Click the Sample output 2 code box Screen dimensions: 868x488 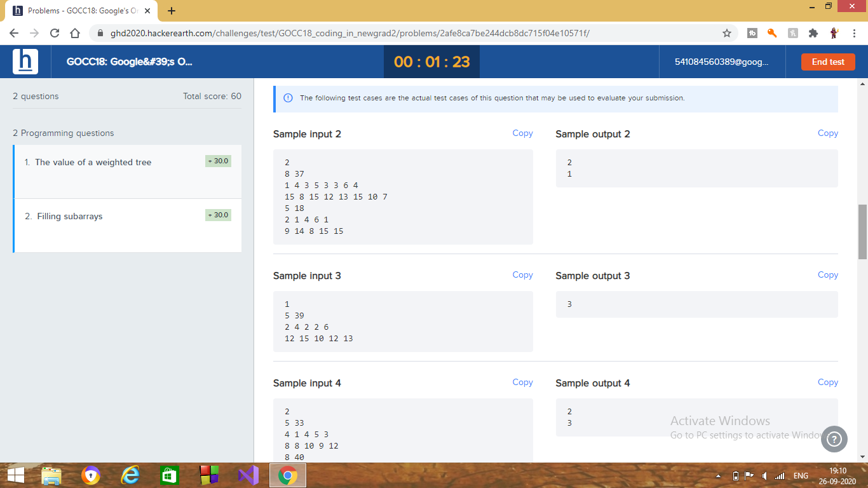click(696, 168)
